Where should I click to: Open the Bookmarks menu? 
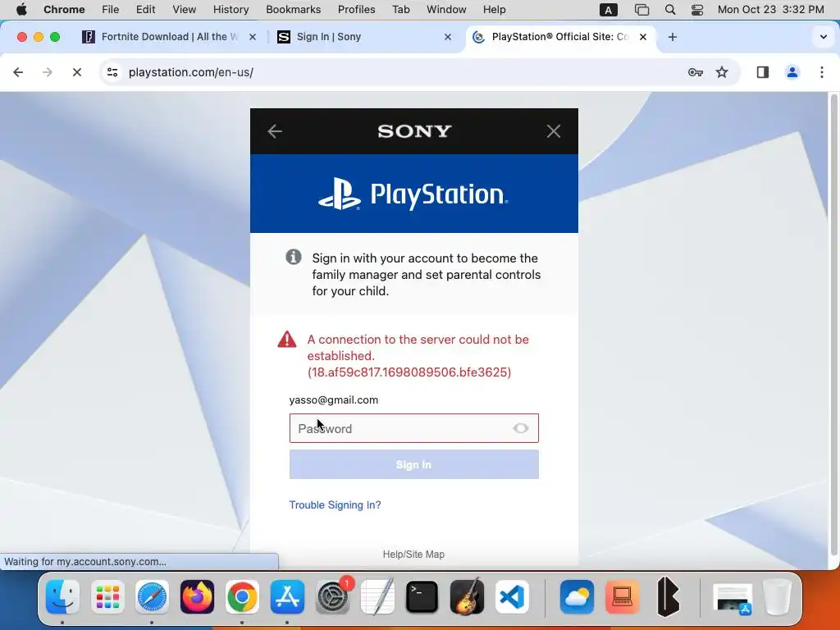293,10
